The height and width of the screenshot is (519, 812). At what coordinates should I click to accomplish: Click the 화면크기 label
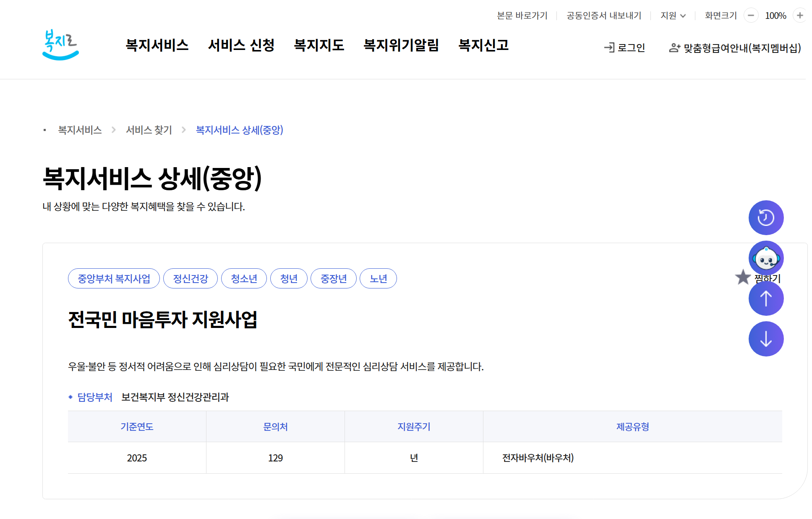[x=721, y=16]
